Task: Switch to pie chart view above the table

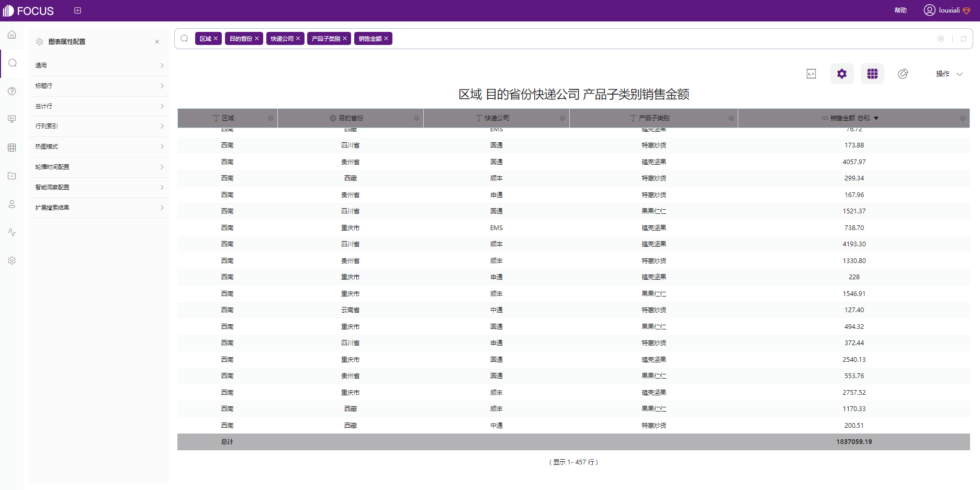Action: (x=903, y=74)
